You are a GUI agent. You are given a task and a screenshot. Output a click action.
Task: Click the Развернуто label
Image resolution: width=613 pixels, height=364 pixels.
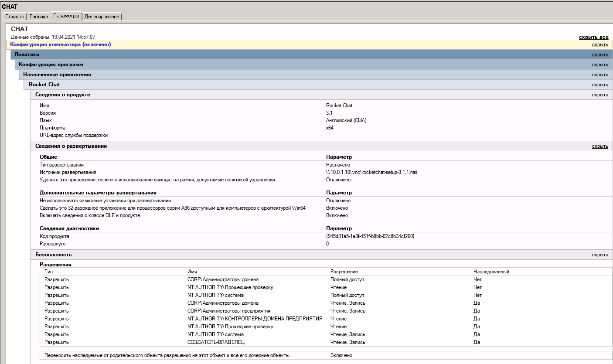(53, 244)
